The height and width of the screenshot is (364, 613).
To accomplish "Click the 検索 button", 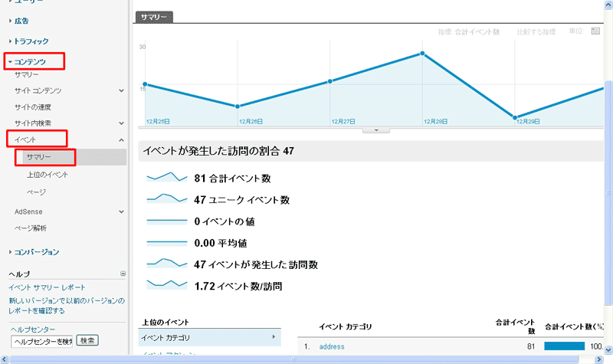I will coord(87,340).
